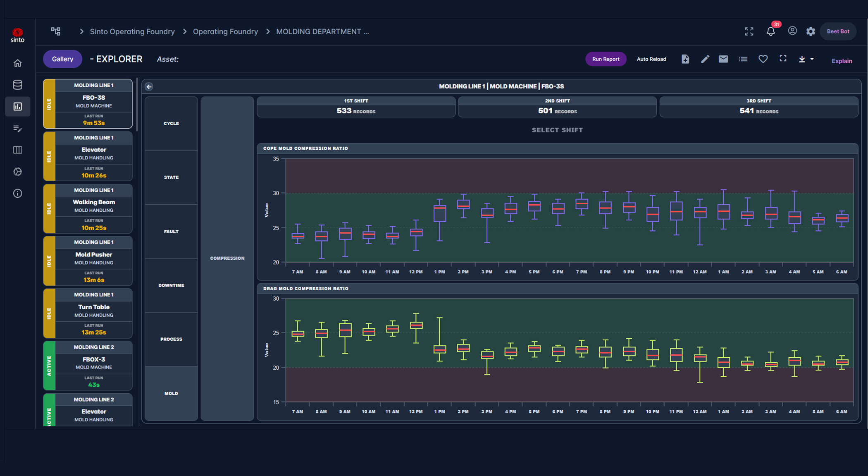Open the gear cog sidebar icon
The width and height of the screenshot is (868, 476).
point(17,172)
